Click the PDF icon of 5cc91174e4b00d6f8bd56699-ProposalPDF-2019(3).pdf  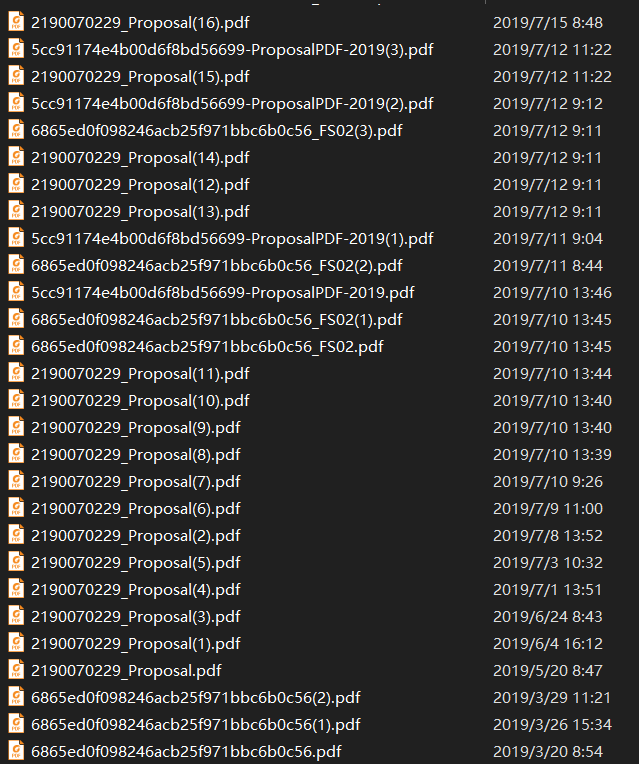click(16, 49)
